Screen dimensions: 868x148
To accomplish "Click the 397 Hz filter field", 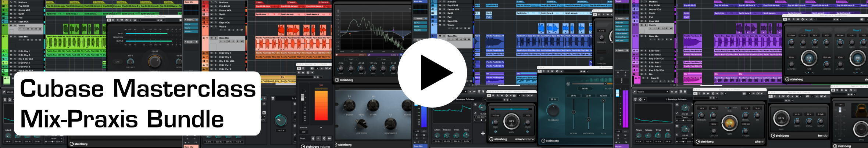I will click(x=585, y=89).
